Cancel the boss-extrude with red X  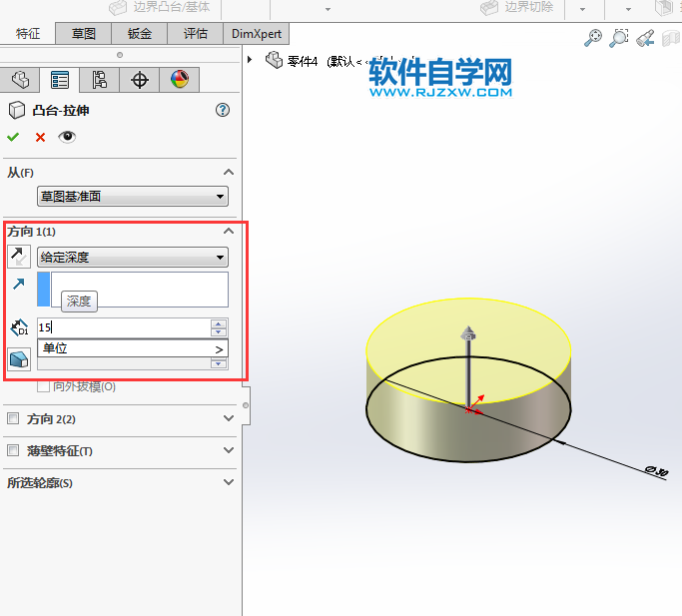pos(41,138)
